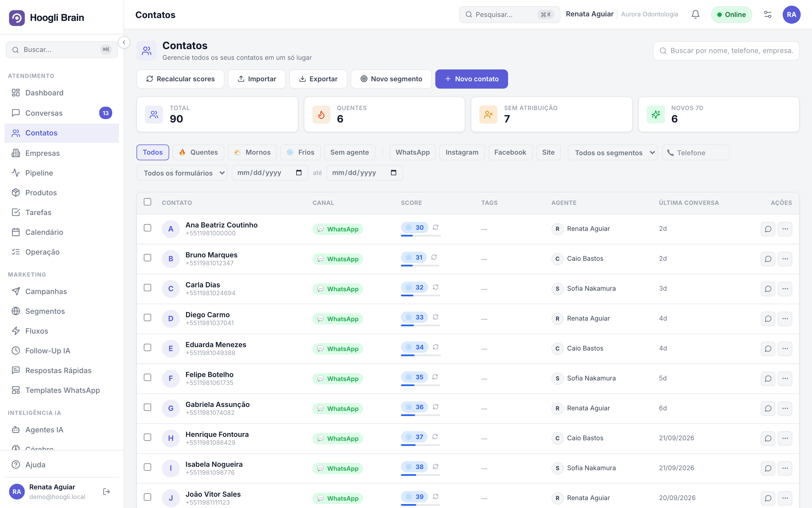Open calendar picker in the end date field

click(x=394, y=173)
